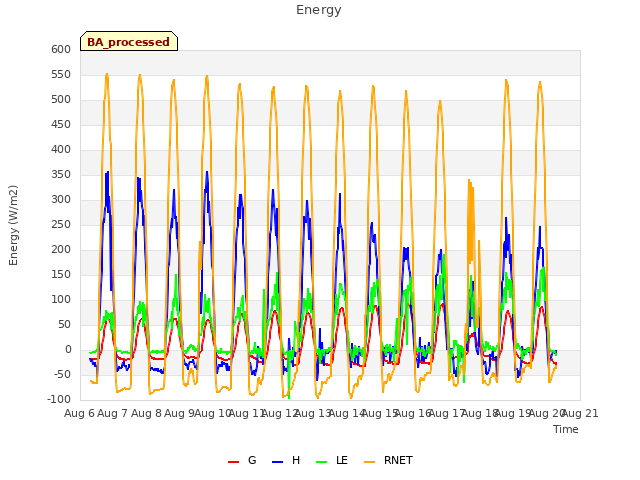Click the Time x-axis label

tap(566, 429)
